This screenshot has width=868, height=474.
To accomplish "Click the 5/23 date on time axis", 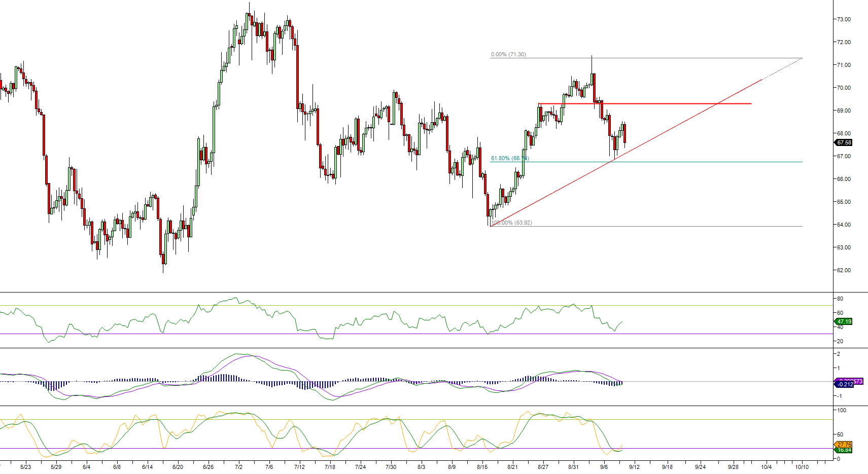I will (25, 467).
